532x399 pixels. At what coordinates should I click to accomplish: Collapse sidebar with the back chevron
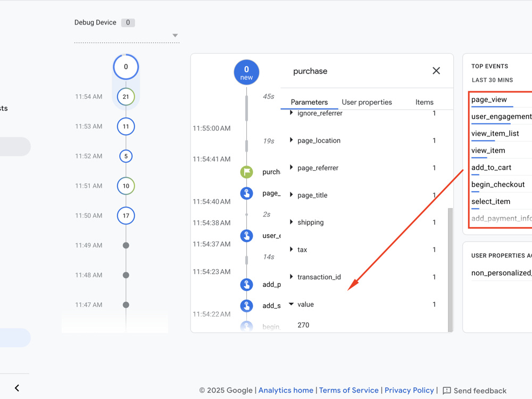click(x=17, y=388)
